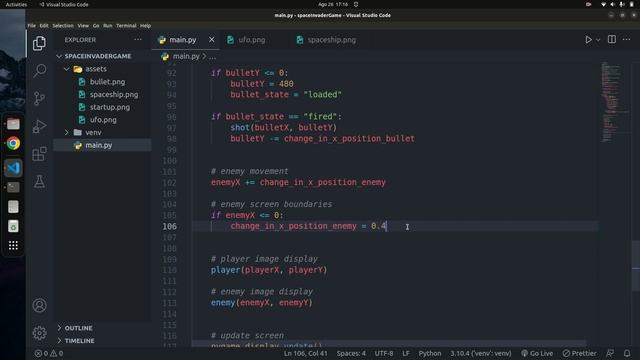Click Prettier in status bar
The image size is (640, 360).
coord(580,353)
